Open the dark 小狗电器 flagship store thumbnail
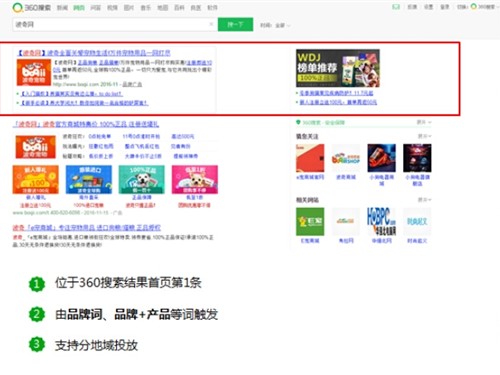 coord(417,158)
